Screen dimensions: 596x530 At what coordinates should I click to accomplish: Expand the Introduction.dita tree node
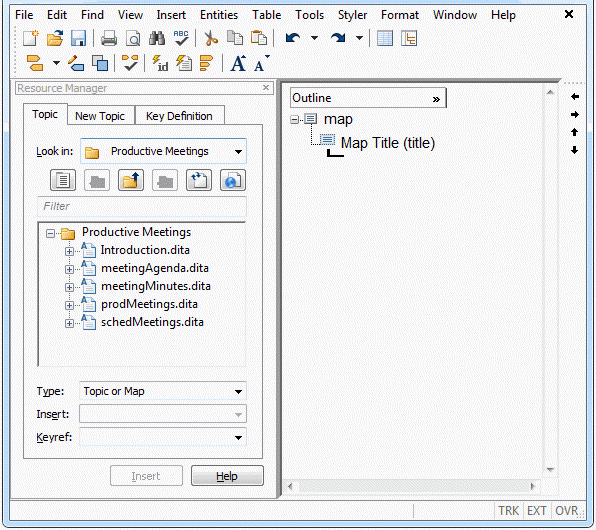click(69, 251)
